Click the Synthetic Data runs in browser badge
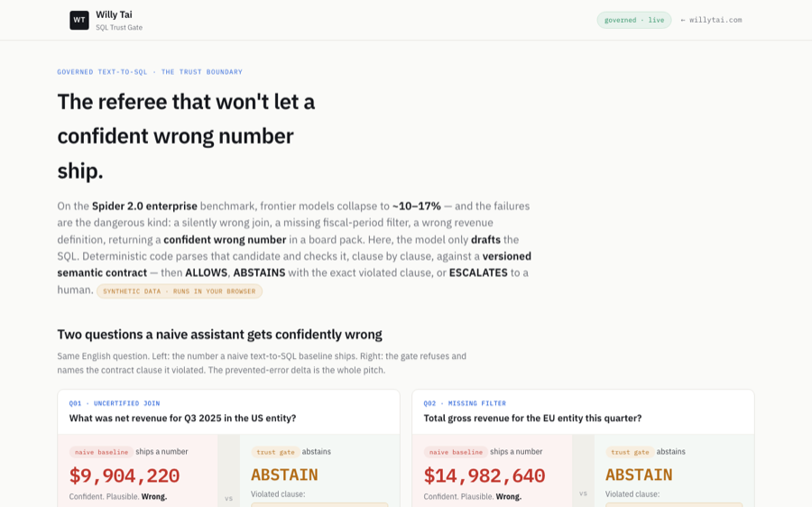This screenshot has height=507, width=812. click(180, 291)
